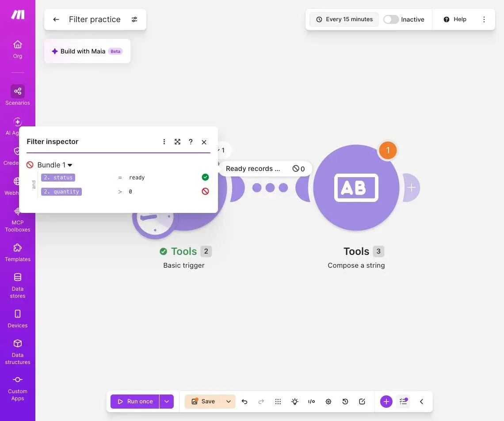Go to Templates in sidebar
This screenshot has width=504, height=421.
18,253
